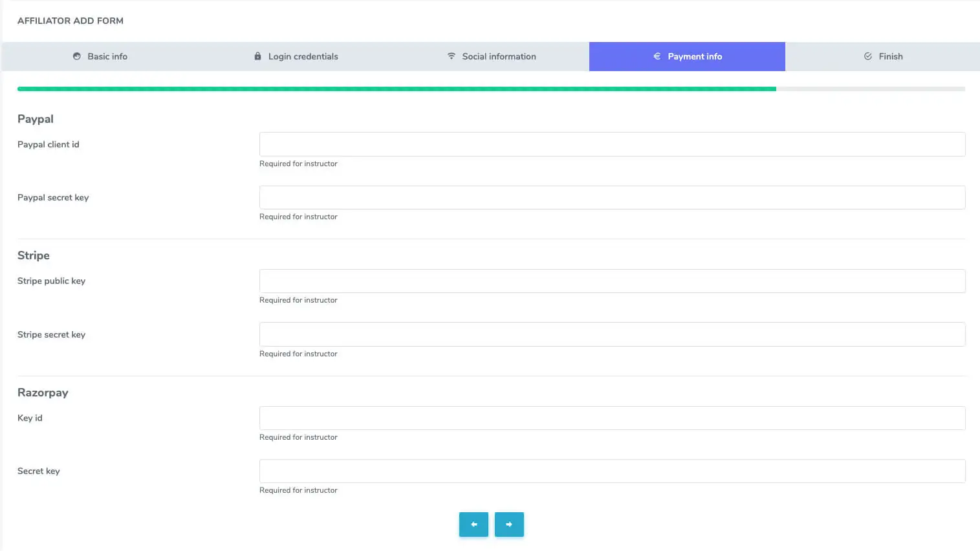Screen dimensions: 980x551
Task: Select the Razorpay Key id field
Action: pos(612,418)
